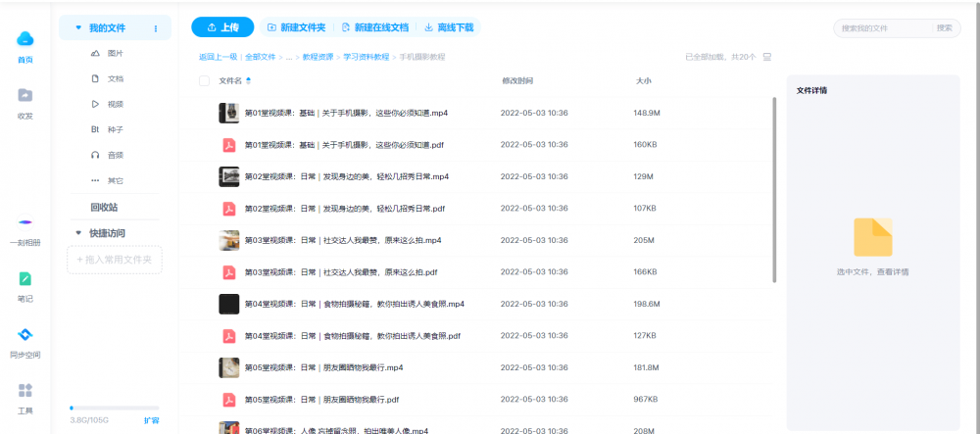
Task: Select 食物拍摄秘籍 mp4 file name
Action: (355, 304)
